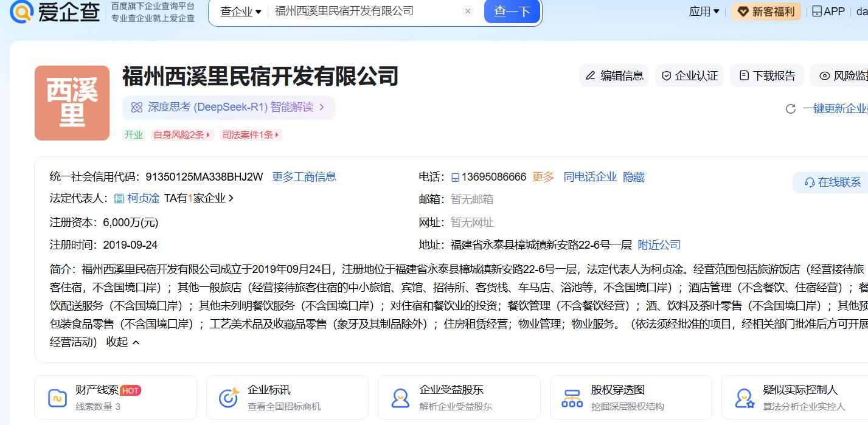The width and height of the screenshot is (868, 425).
Task: Collapse the company intro with 收起
Action: point(123,342)
